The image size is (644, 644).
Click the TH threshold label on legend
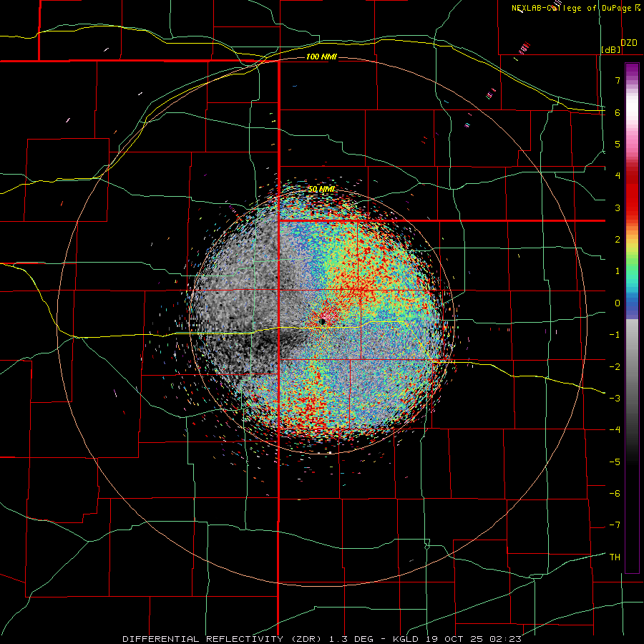click(615, 557)
